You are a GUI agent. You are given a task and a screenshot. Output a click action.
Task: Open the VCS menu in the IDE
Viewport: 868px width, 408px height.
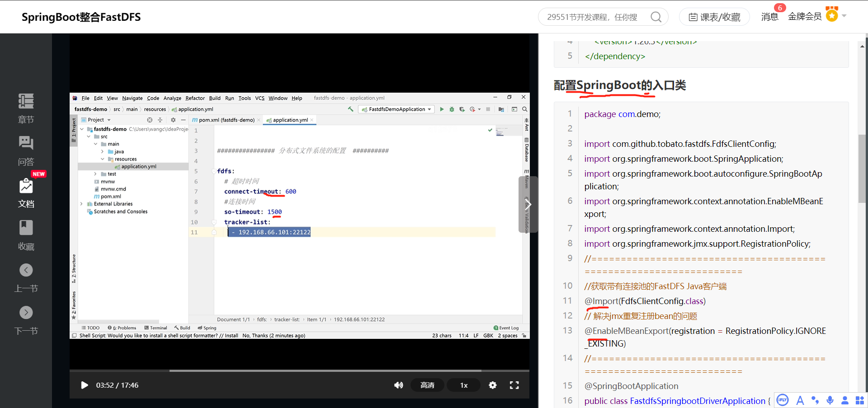tap(259, 98)
